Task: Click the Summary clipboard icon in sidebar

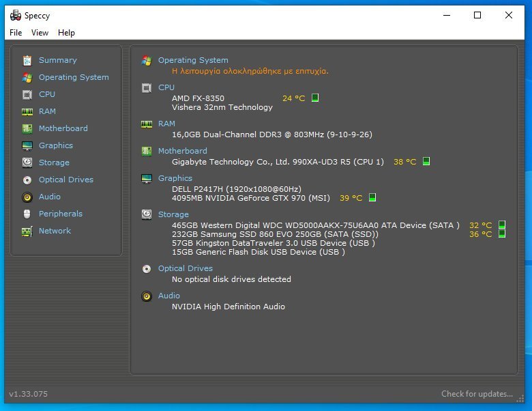Action: point(27,61)
